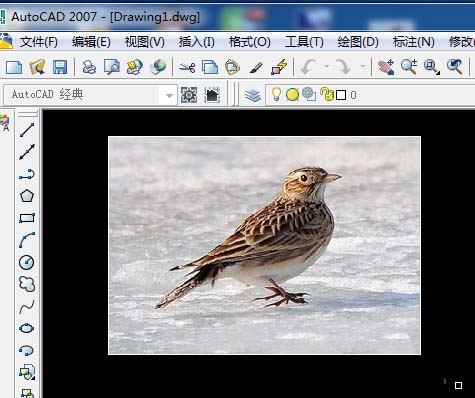Open the Layer Properties Manager icon
Viewport: 475px width, 398px height.
tap(253, 95)
